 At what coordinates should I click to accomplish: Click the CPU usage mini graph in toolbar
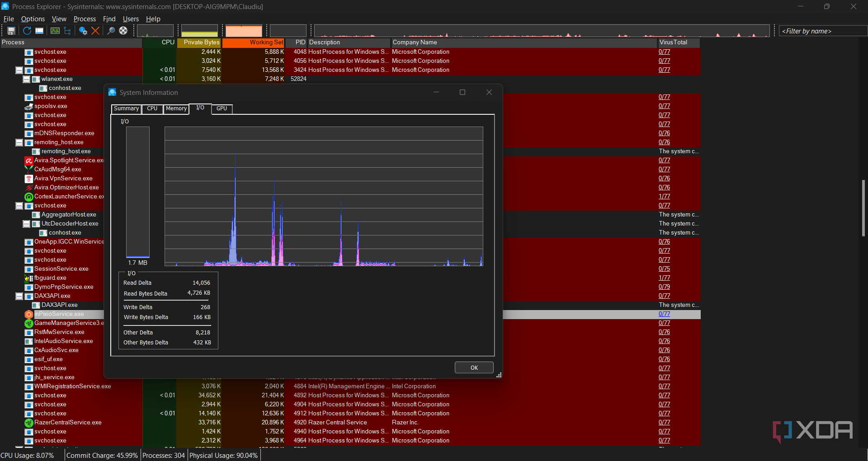(x=155, y=31)
